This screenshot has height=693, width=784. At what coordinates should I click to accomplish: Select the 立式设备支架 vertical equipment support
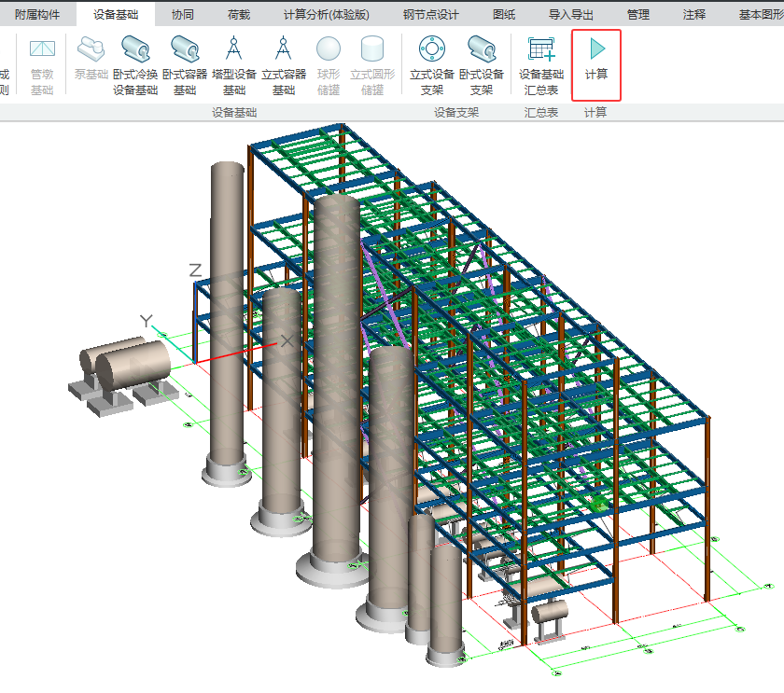(432, 65)
